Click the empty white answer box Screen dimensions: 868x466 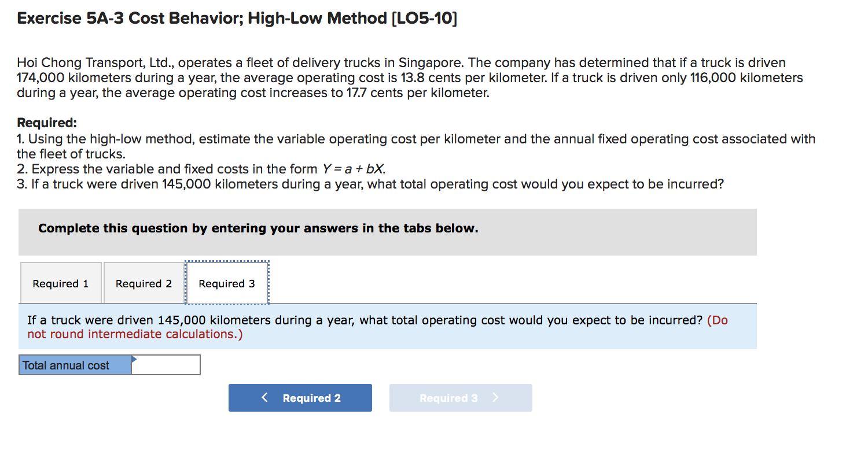point(168,365)
